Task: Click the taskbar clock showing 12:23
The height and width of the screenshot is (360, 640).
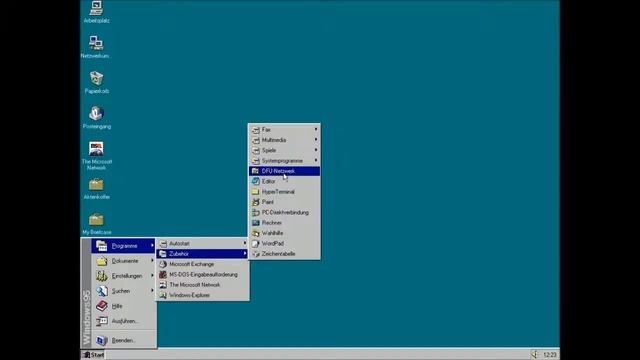Action: tap(549, 355)
